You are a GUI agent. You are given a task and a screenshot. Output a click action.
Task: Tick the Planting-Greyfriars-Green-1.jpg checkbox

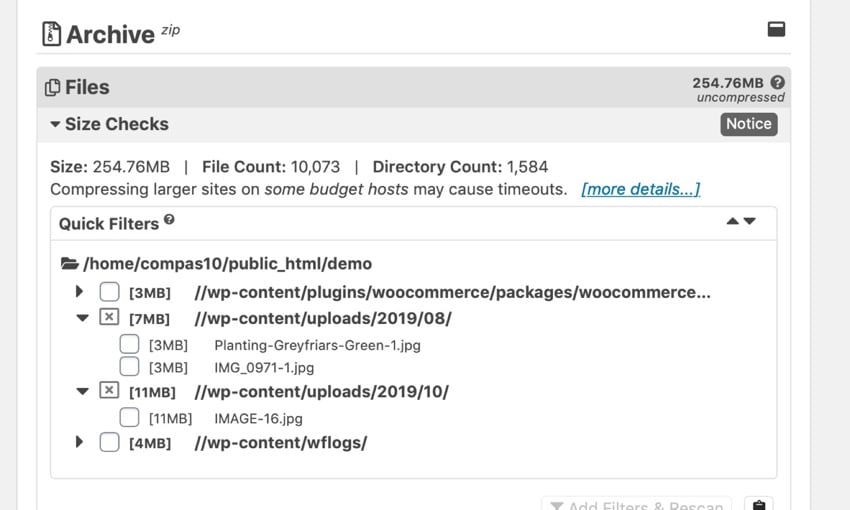tap(129, 344)
